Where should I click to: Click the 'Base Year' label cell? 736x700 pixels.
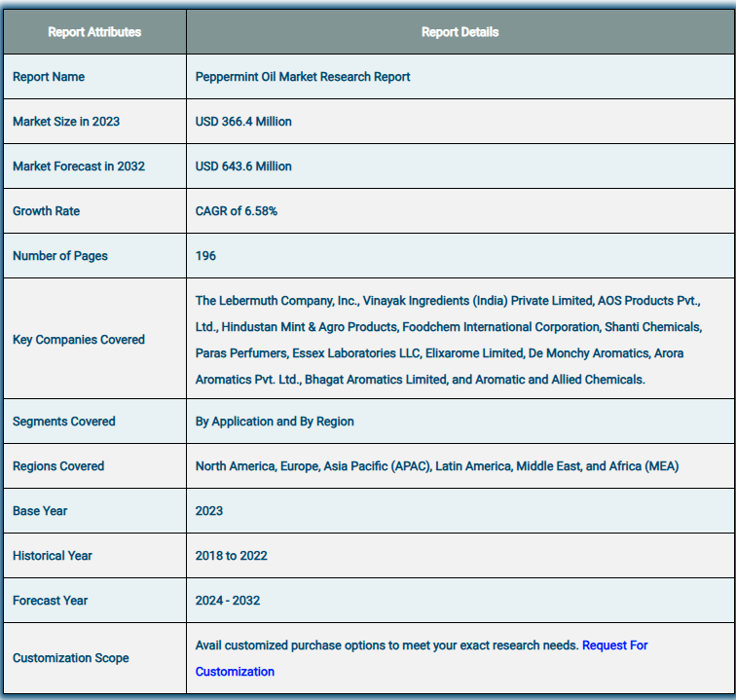coord(94,511)
